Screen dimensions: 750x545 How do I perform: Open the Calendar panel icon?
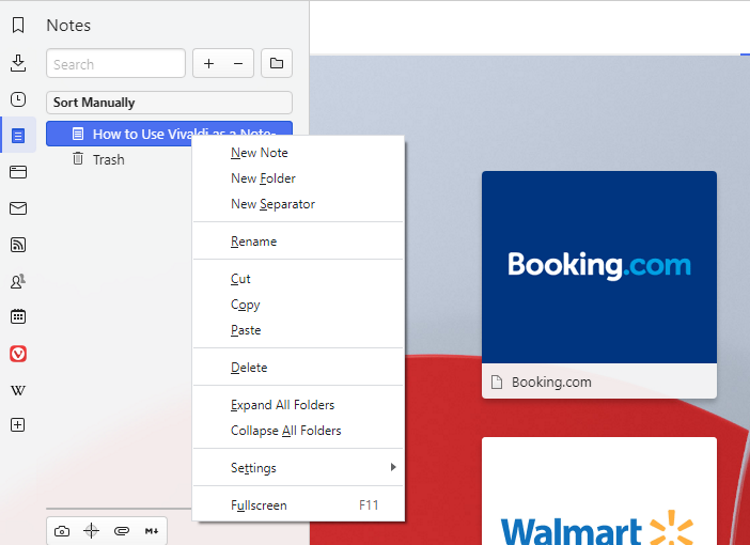tap(18, 317)
